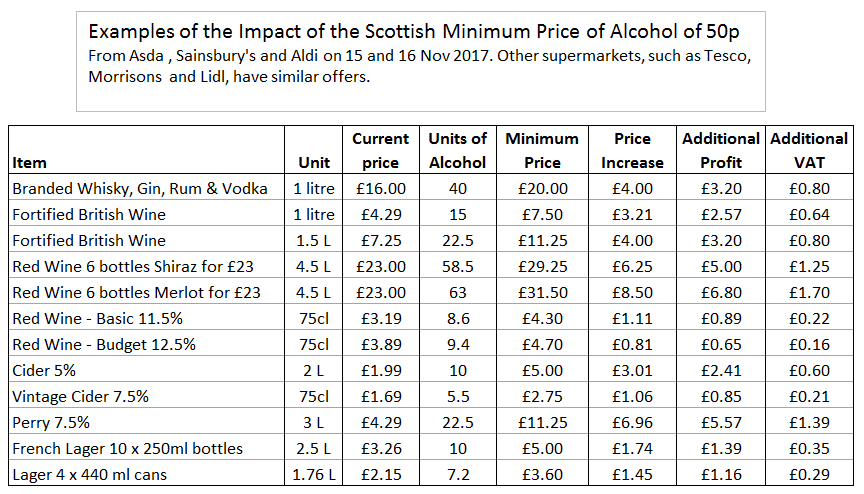Image resolution: width=864 pixels, height=494 pixels.
Task: Click the Red Wine - Budget 12.5% cell
Action: click(104, 344)
